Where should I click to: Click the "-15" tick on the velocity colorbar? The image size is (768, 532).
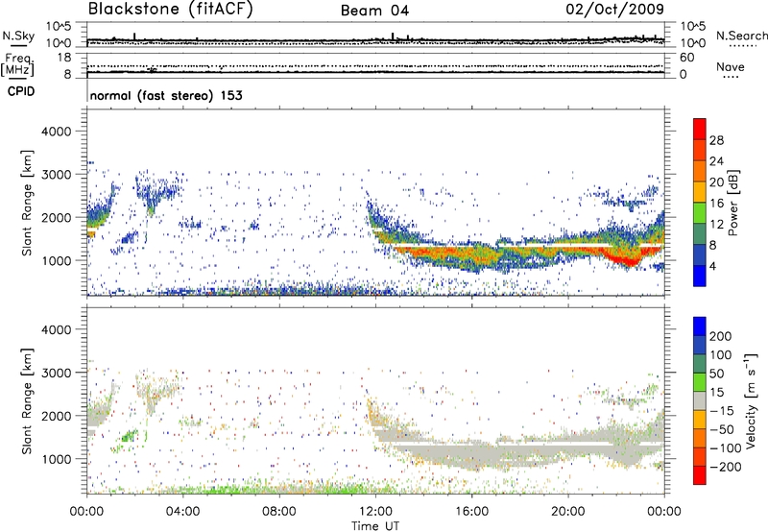722,410
